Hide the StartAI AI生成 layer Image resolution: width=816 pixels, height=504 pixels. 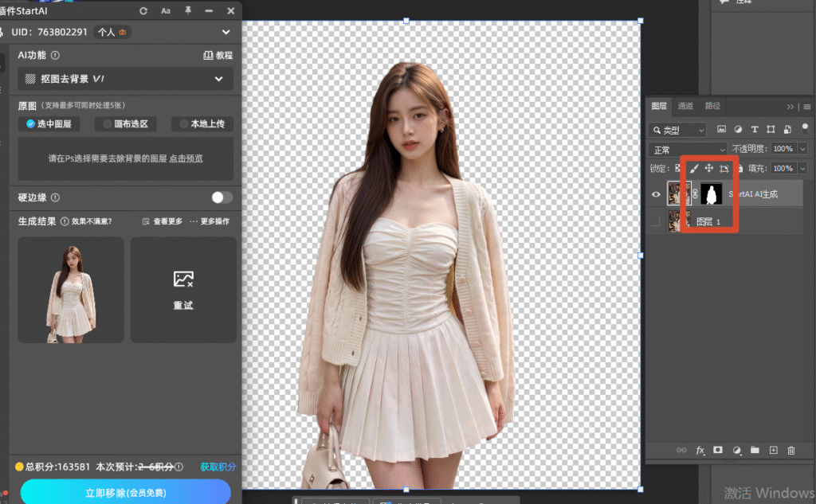656,194
